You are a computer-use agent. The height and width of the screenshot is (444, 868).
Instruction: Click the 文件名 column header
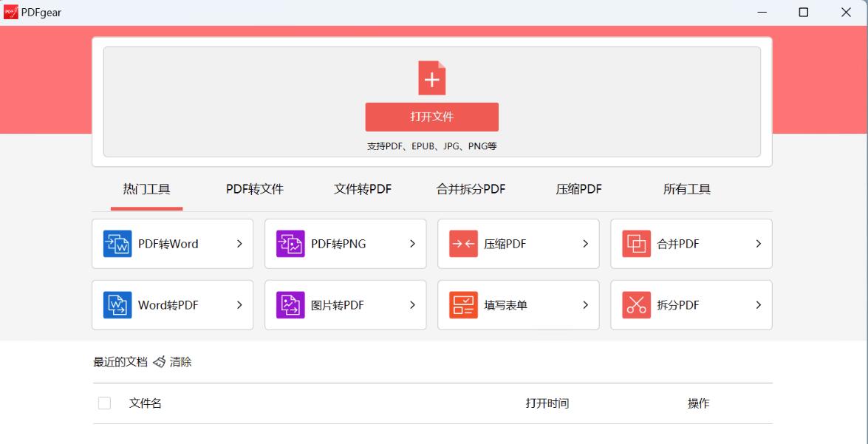tap(145, 403)
